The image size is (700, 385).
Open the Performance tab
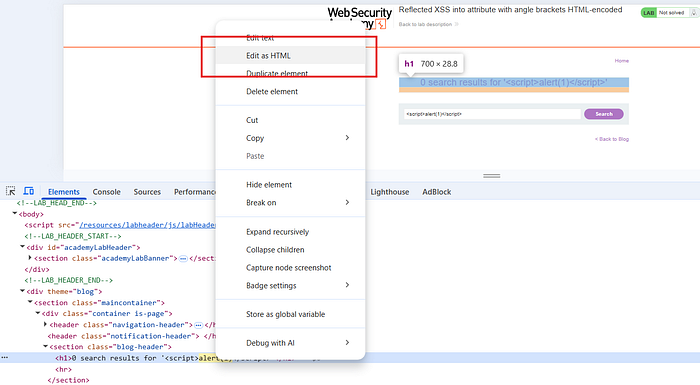tap(195, 192)
